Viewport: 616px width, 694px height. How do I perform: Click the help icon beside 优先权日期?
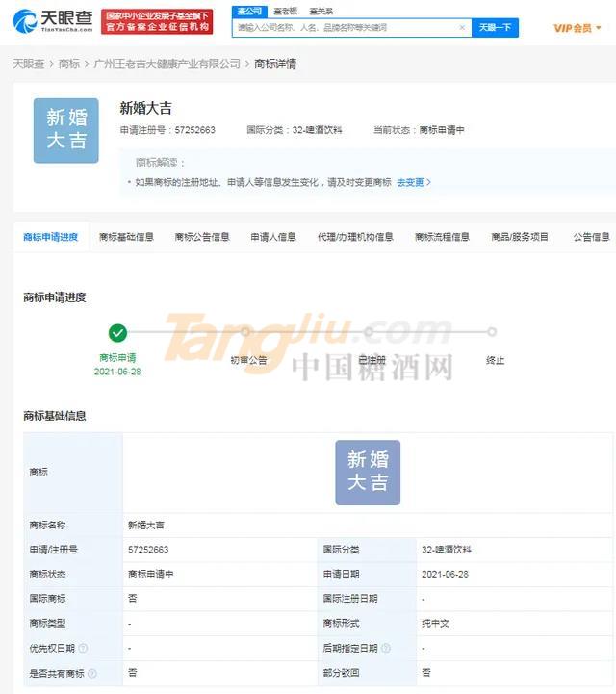tap(83, 648)
